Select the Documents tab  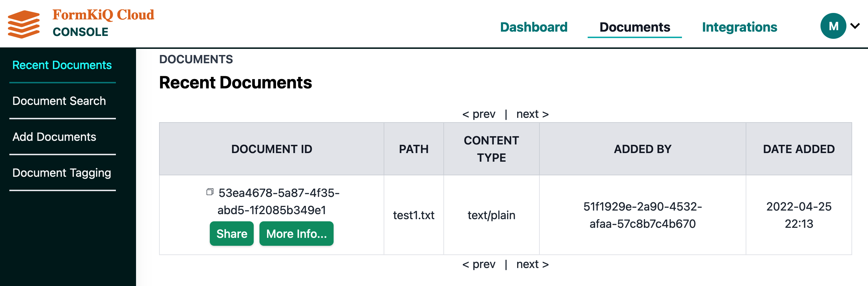pos(635,27)
